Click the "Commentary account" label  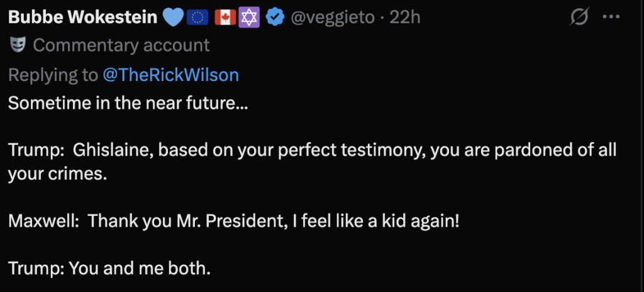(x=121, y=45)
